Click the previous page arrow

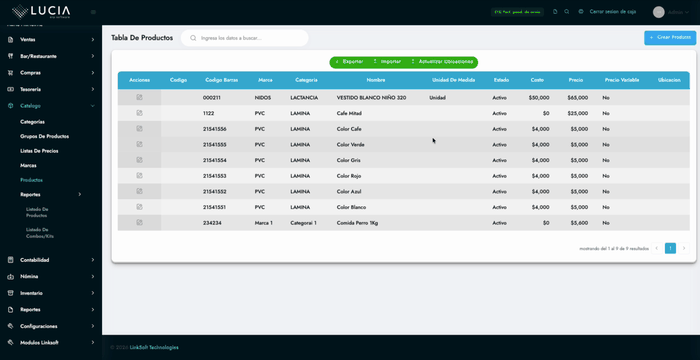coord(656,248)
